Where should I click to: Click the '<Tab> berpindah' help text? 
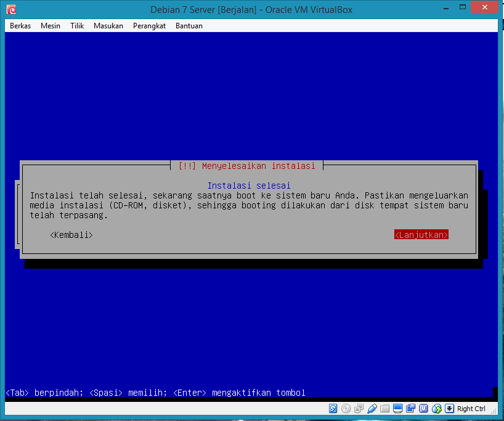point(44,393)
